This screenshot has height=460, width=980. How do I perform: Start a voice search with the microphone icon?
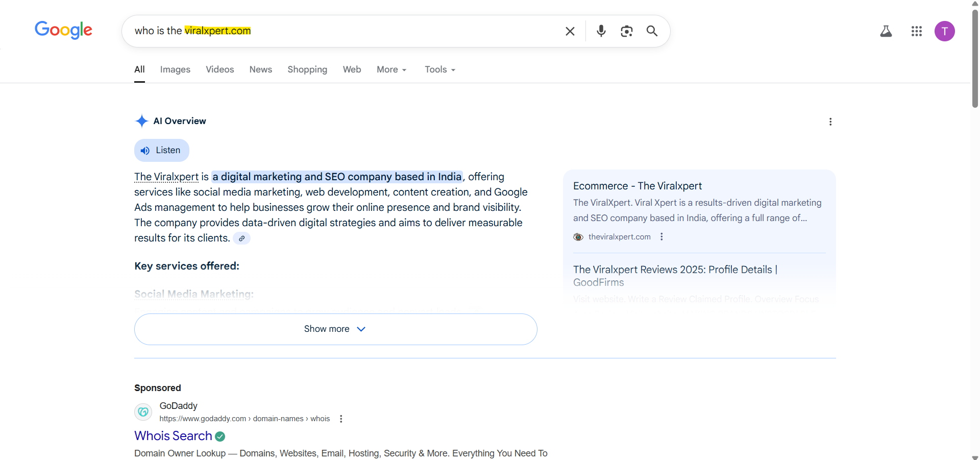coord(601,31)
